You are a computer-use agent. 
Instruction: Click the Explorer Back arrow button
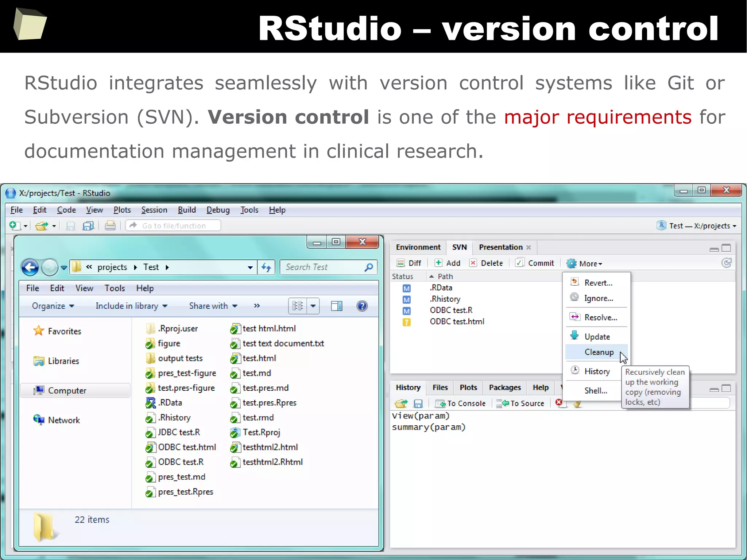[x=30, y=267]
